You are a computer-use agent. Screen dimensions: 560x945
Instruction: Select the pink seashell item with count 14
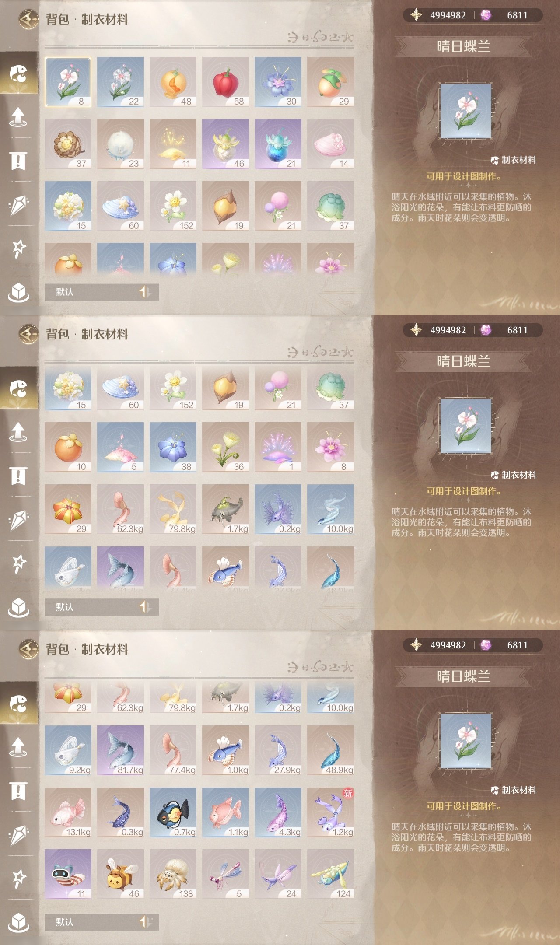[x=330, y=144]
